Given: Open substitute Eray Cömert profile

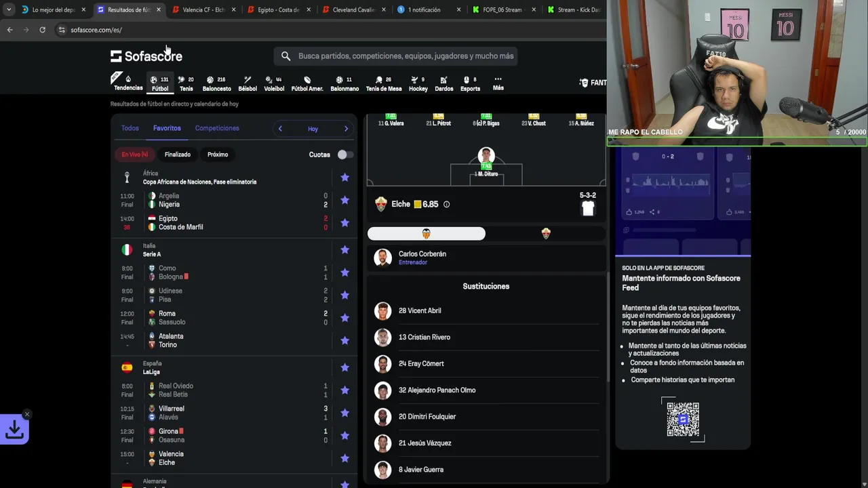Looking at the screenshot, I should click(486, 363).
